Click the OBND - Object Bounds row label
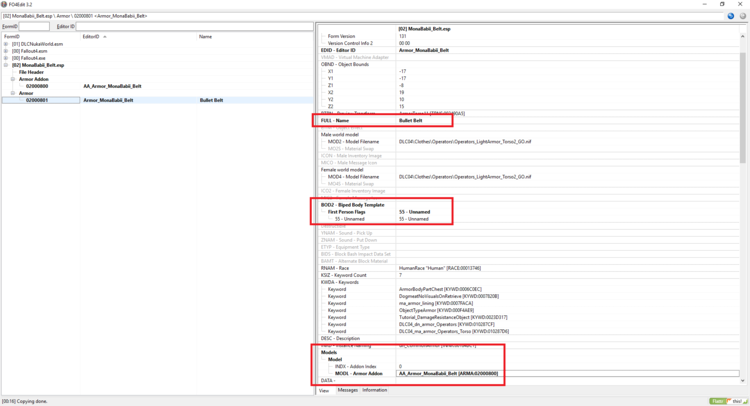The height and width of the screenshot is (406, 750). pos(344,64)
